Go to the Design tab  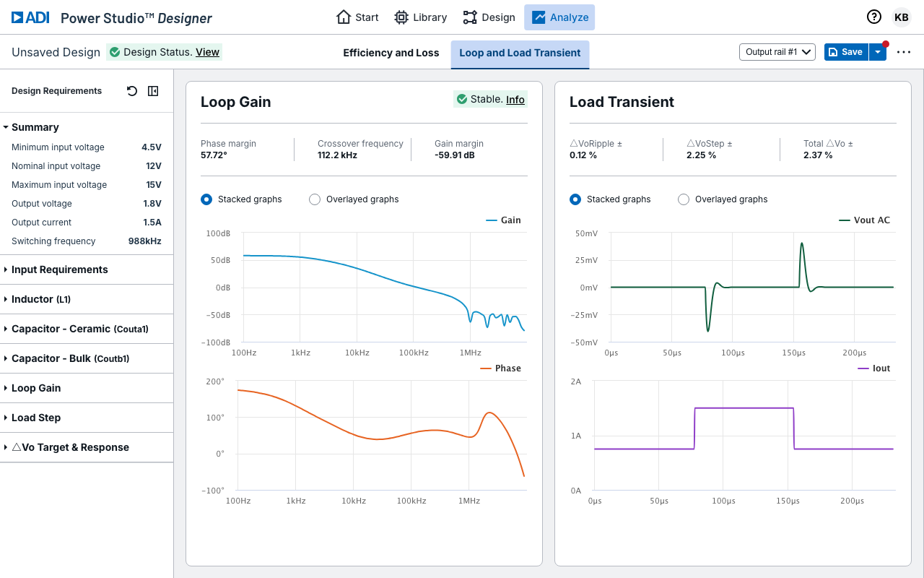click(489, 17)
